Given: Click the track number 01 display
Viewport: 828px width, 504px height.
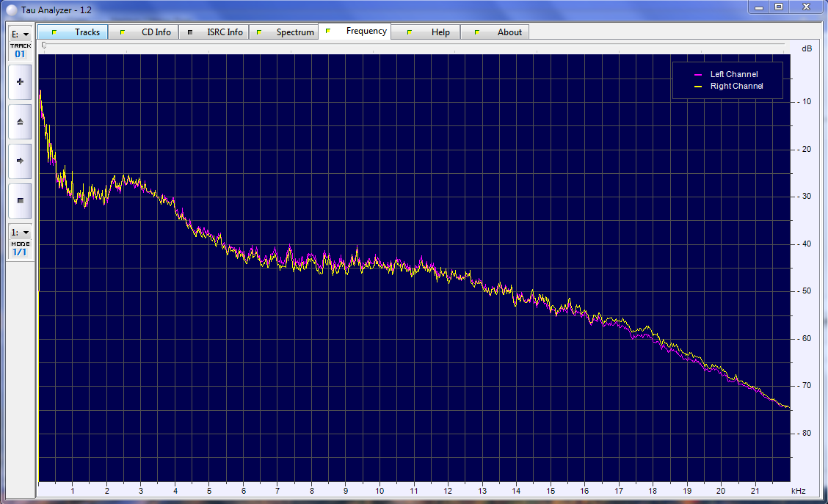Looking at the screenshot, I should pos(20,54).
